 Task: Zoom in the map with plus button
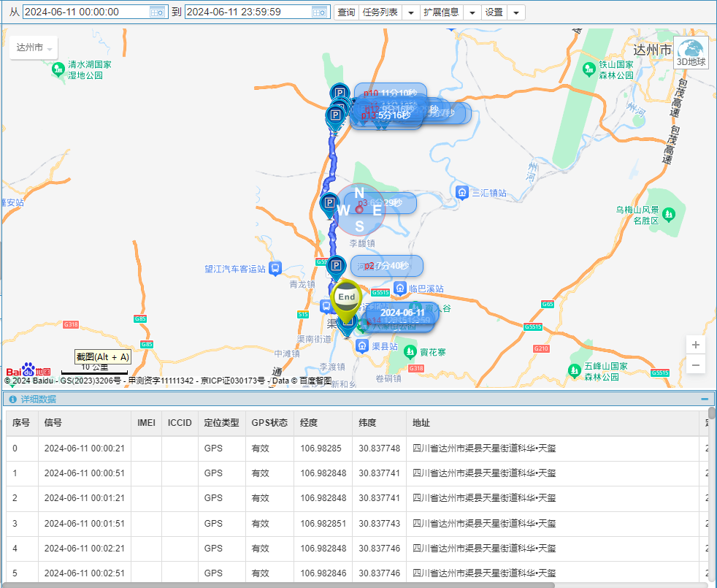pyautogui.click(x=696, y=345)
